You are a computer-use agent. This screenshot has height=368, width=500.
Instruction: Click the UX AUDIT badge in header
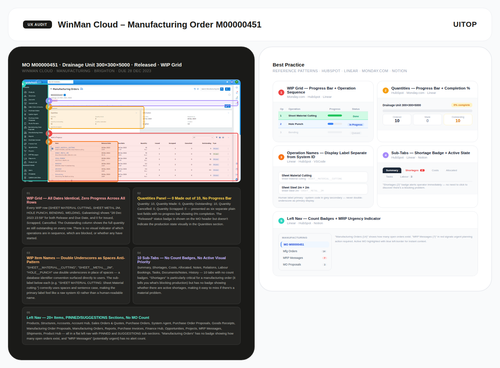pyautogui.click(x=37, y=25)
